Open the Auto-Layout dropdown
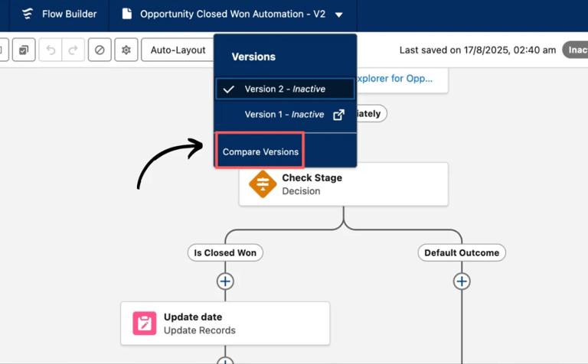The width and height of the screenshot is (588, 364). (178, 50)
